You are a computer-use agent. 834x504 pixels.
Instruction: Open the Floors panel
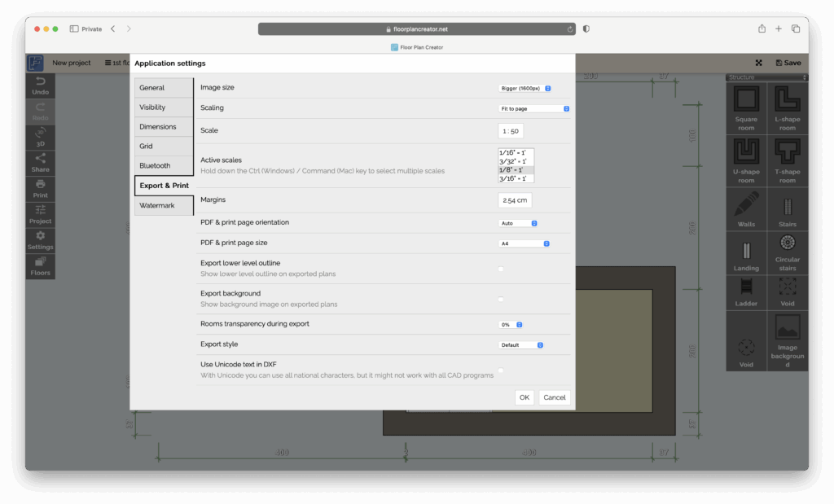[39, 265]
